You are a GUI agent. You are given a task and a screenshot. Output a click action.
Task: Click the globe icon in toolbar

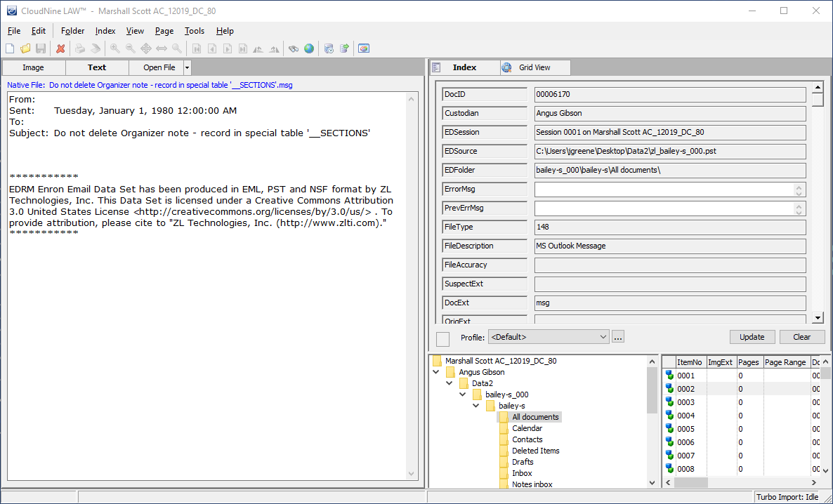pos(309,48)
